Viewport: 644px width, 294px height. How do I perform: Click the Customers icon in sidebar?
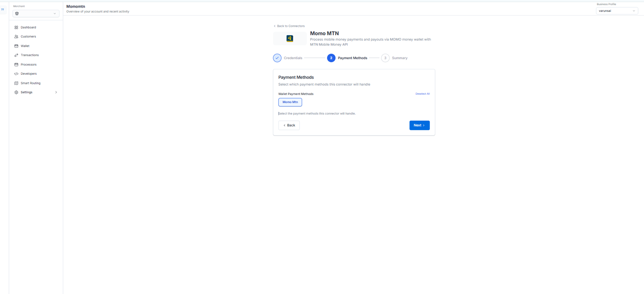point(16,37)
